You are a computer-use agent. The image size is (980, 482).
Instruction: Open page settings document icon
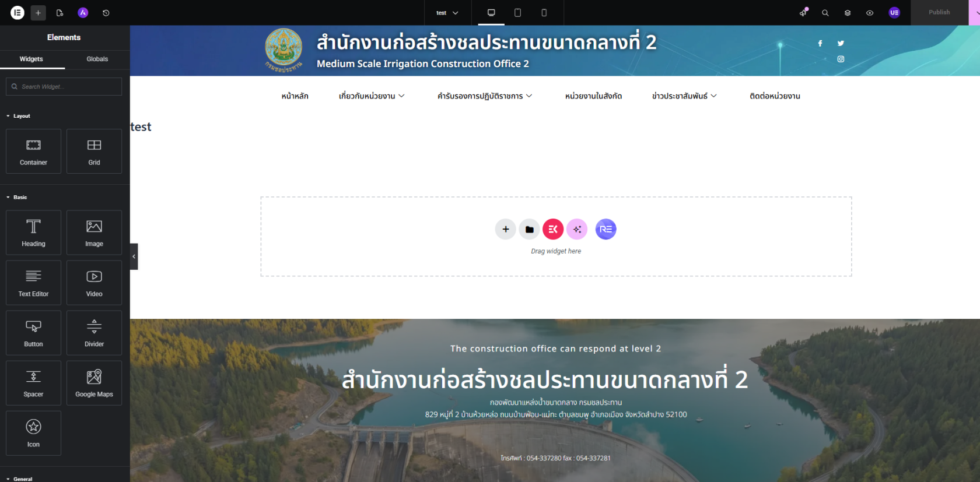(60, 12)
